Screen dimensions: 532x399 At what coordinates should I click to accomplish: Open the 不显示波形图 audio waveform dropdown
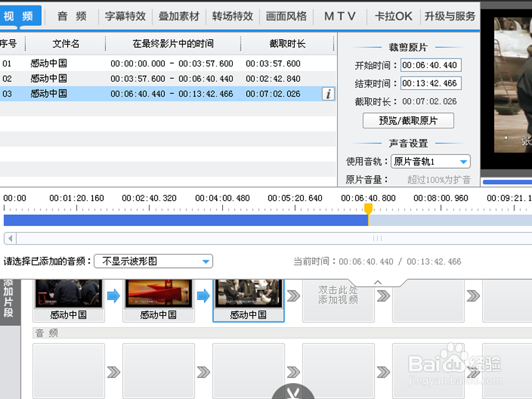154,261
